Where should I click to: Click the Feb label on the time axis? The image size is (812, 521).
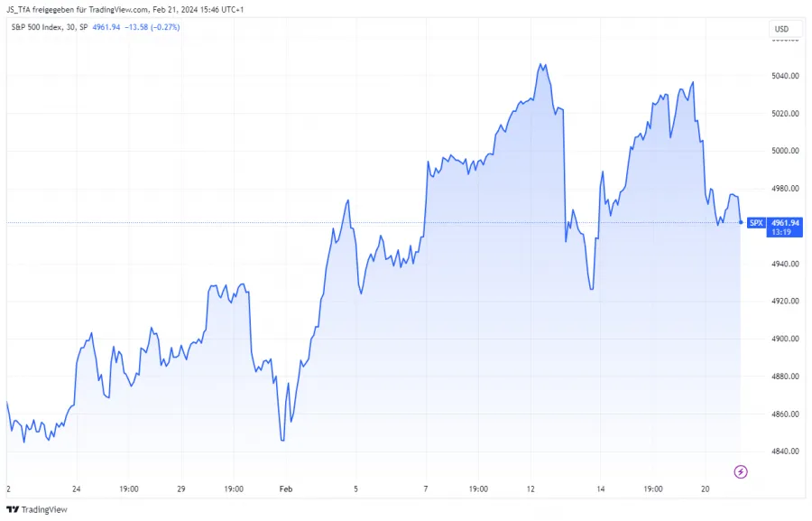coord(286,488)
